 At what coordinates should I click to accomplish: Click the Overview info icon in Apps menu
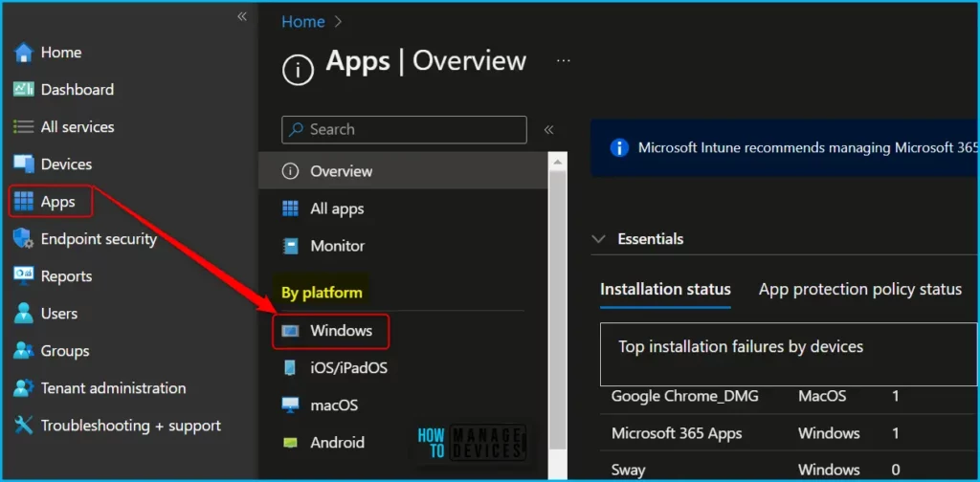click(290, 171)
